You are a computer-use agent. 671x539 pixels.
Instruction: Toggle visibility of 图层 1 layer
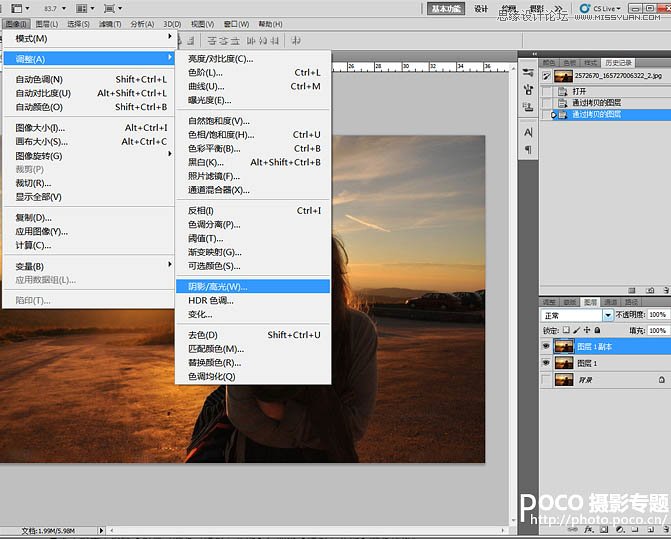pyautogui.click(x=546, y=363)
